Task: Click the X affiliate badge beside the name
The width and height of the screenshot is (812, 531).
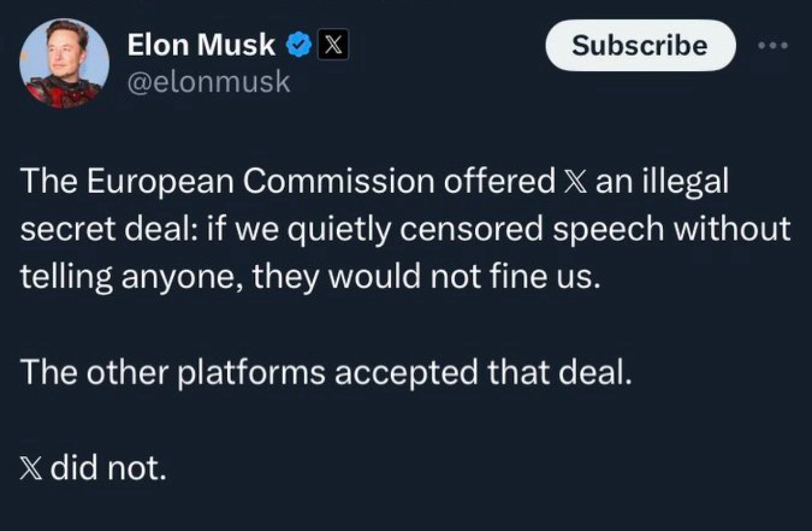Action: point(333,46)
